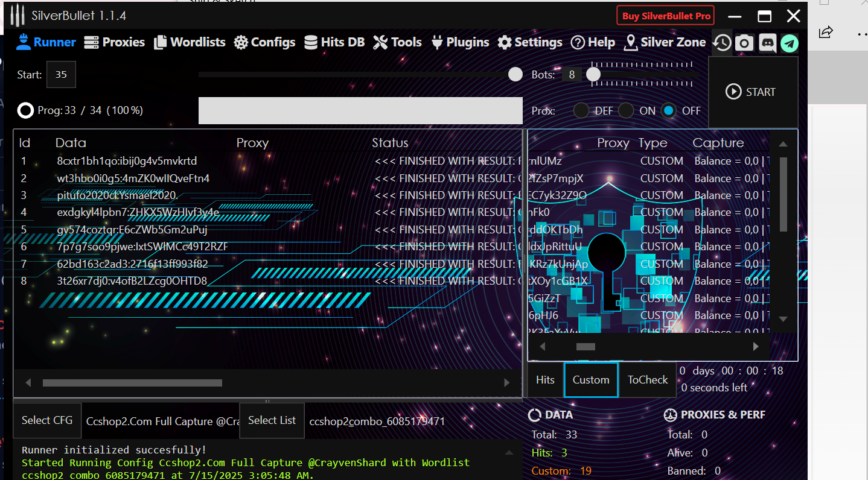Click the Select CFG button

pyautogui.click(x=47, y=420)
